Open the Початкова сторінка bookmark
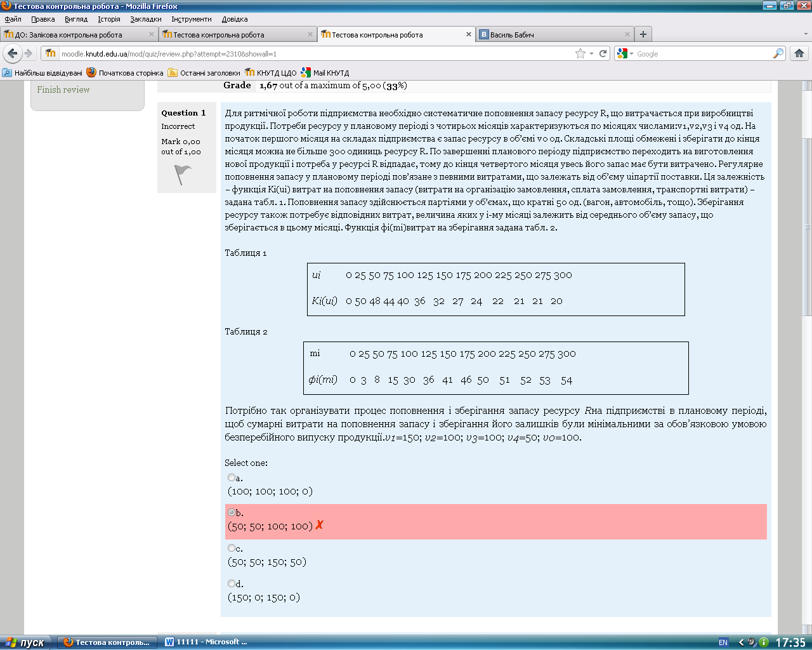 click(125, 73)
